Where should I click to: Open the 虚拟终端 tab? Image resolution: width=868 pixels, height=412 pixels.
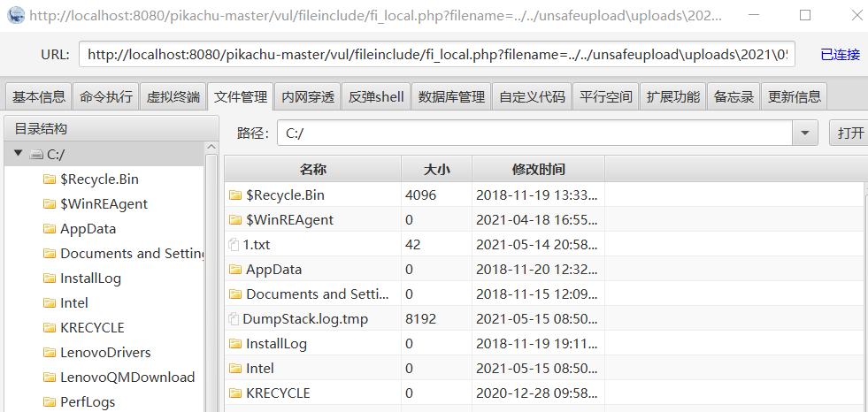pyautogui.click(x=173, y=96)
